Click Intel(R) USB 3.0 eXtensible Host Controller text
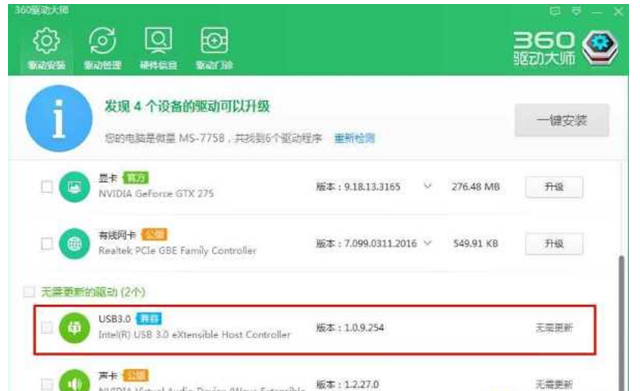 click(x=194, y=335)
